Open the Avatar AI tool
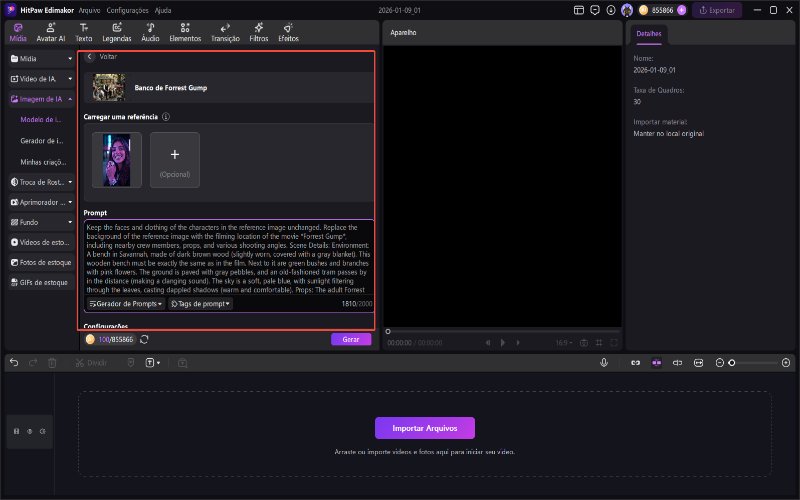Image resolution: width=800 pixels, height=500 pixels. point(50,32)
